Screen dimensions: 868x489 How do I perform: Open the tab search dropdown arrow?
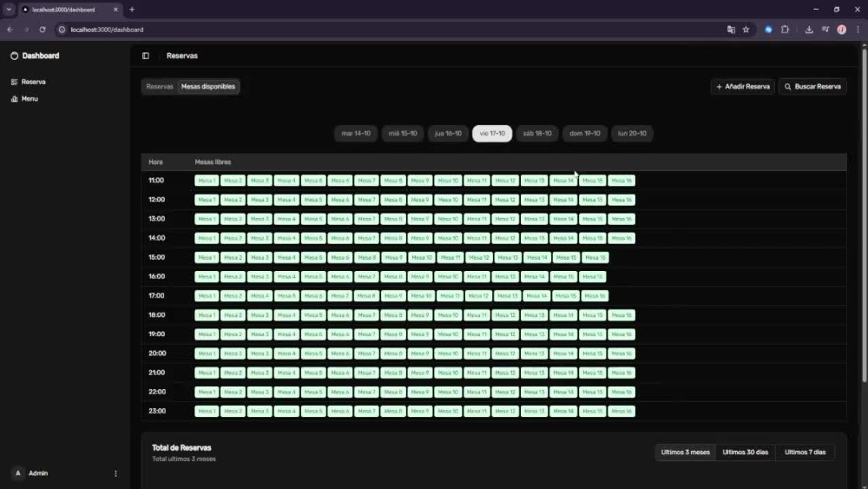[x=9, y=10]
